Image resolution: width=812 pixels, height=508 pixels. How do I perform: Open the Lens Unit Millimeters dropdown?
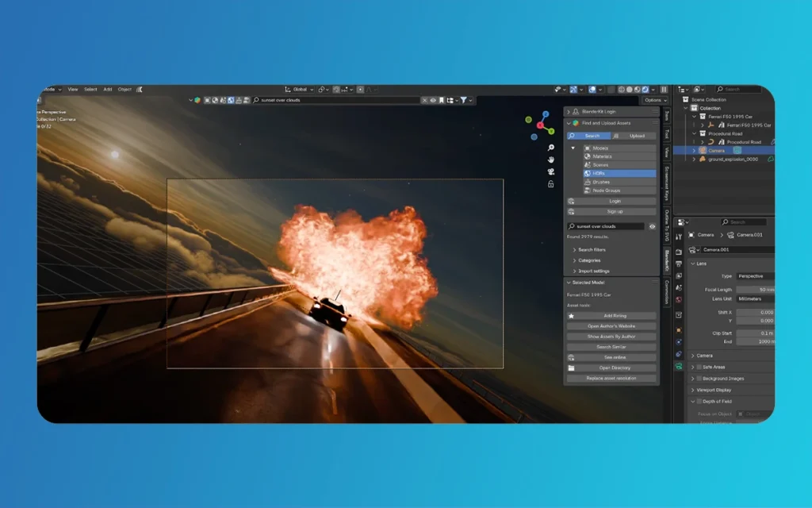coord(755,298)
